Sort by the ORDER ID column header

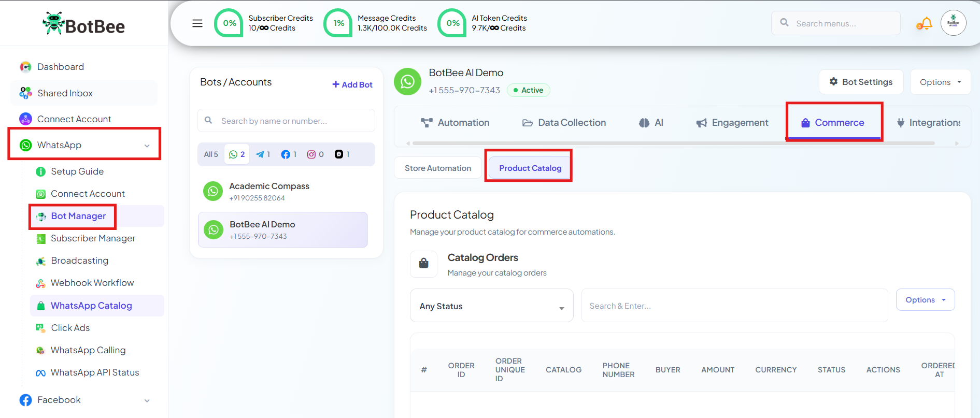pyautogui.click(x=461, y=370)
